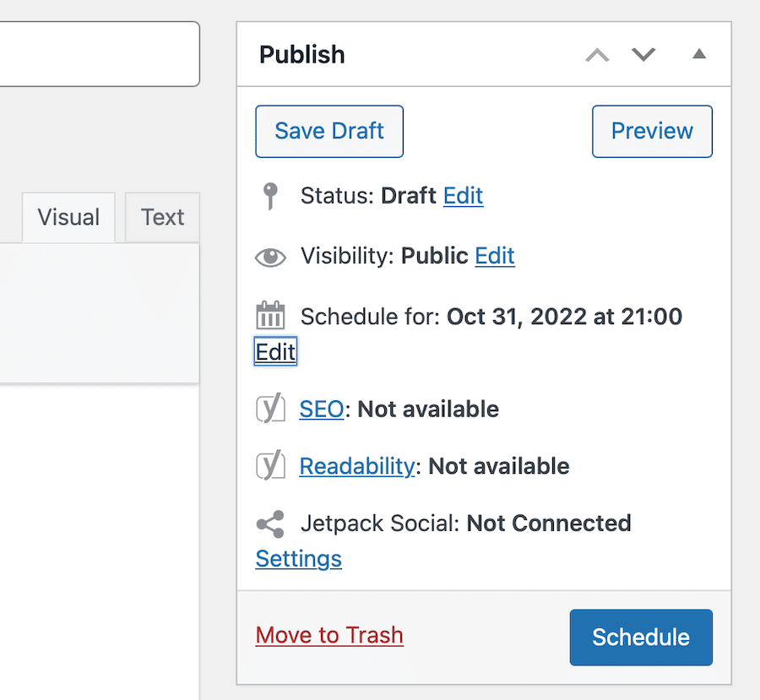This screenshot has width=760, height=700.
Task: Open the post Preview
Action: click(x=652, y=131)
